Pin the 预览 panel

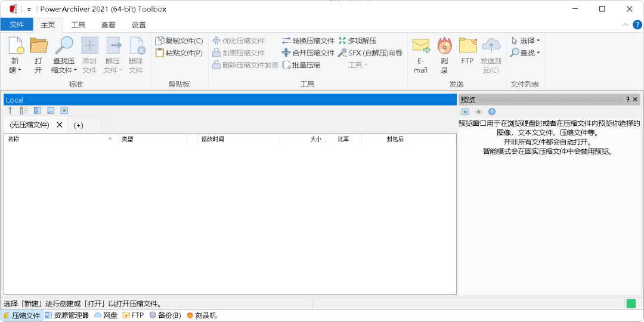click(x=628, y=100)
